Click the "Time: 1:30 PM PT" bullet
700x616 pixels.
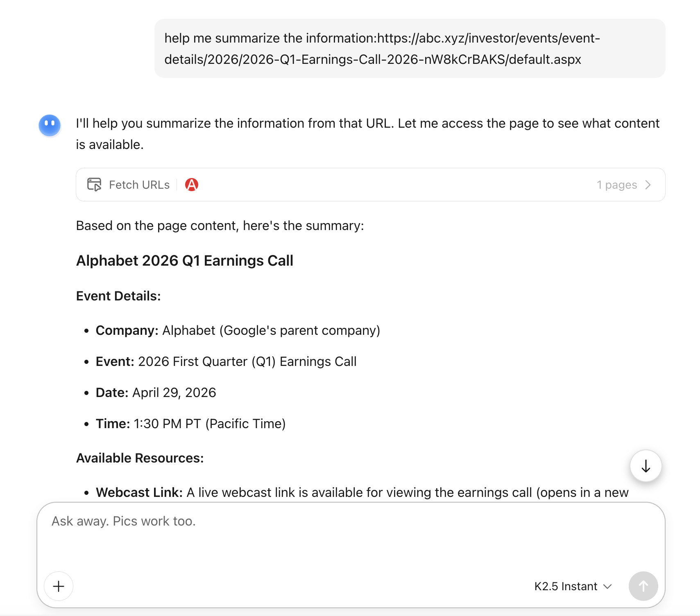(x=190, y=424)
